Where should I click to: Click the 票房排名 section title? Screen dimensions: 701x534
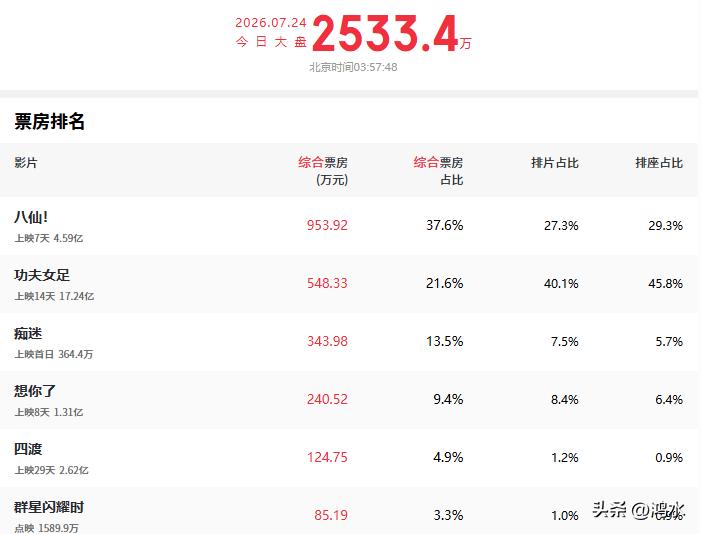click(x=49, y=121)
